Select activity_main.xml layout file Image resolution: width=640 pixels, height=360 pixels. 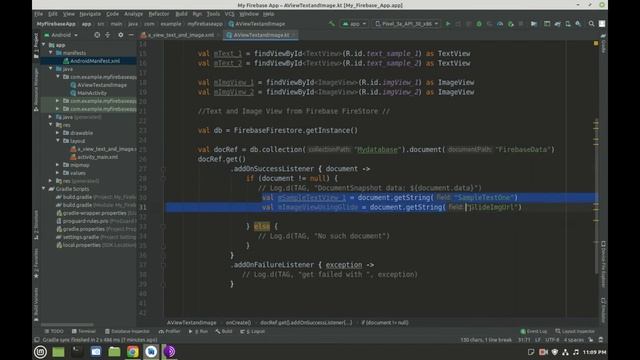click(x=97, y=157)
